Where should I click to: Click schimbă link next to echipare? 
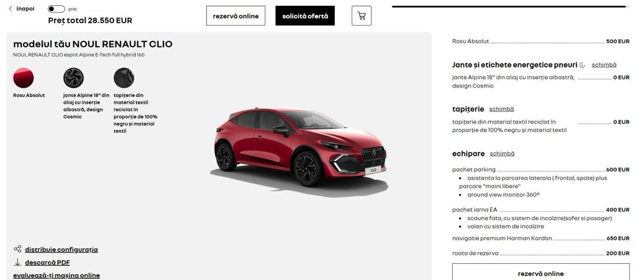click(x=502, y=154)
